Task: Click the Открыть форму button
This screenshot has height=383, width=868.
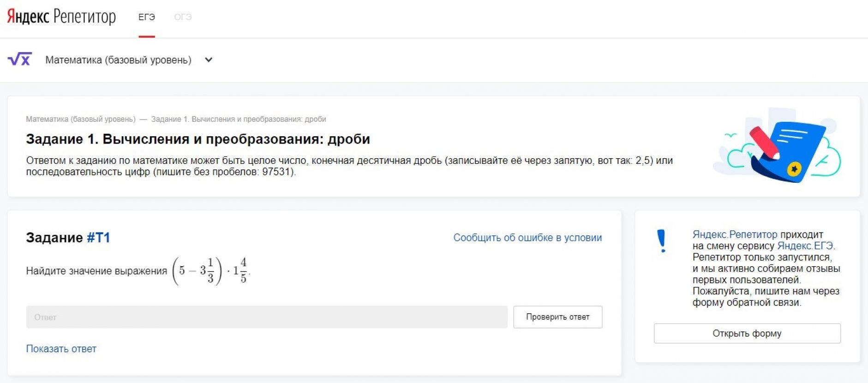Action: 747,333
